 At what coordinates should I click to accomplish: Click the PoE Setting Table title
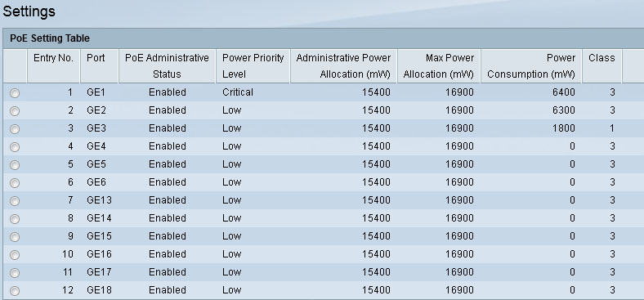coord(50,38)
